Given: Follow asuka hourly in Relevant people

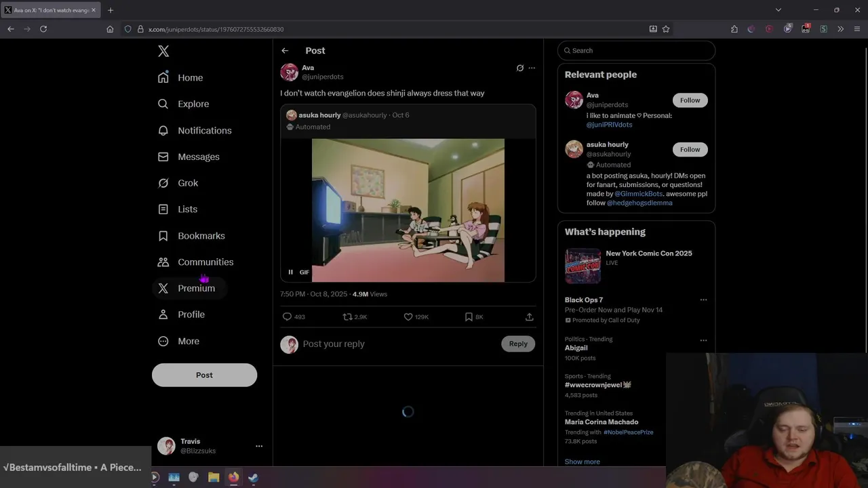Looking at the screenshot, I should (690, 149).
